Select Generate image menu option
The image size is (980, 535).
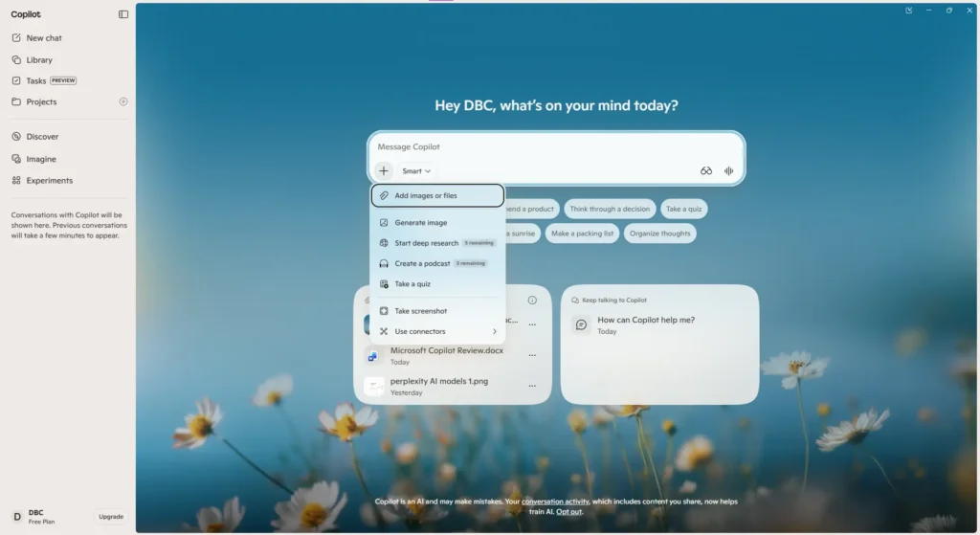pos(437,222)
